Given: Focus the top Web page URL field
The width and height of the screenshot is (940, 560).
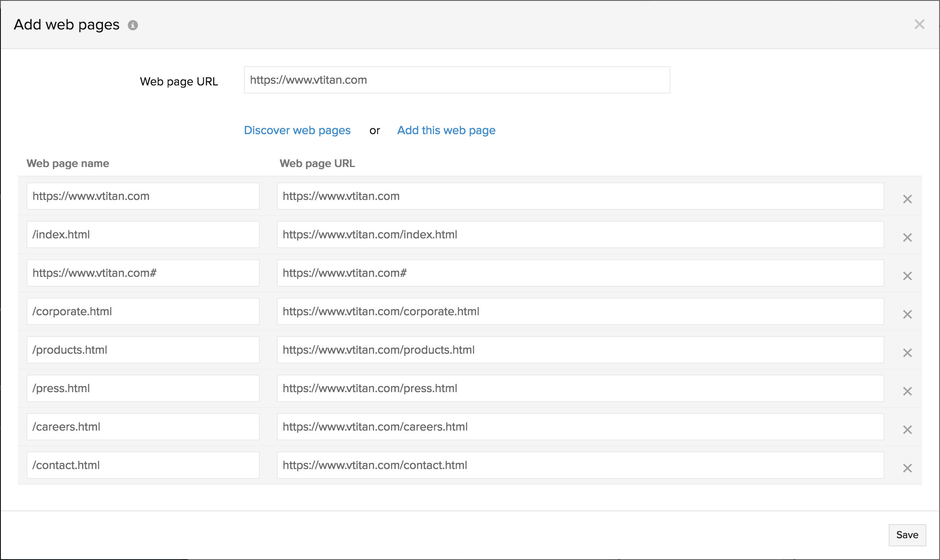Looking at the screenshot, I should click(x=456, y=80).
